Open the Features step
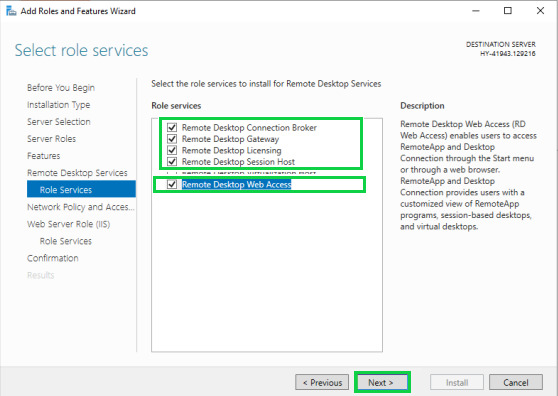The width and height of the screenshot is (558, 396). 43,156
